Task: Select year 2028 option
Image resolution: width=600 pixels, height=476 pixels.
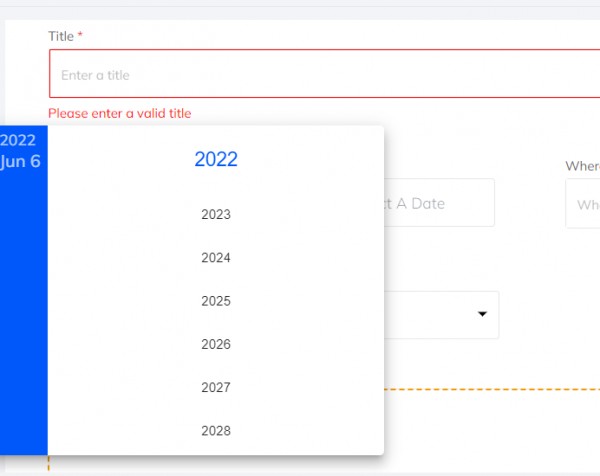Action: (x=216, y=431)
